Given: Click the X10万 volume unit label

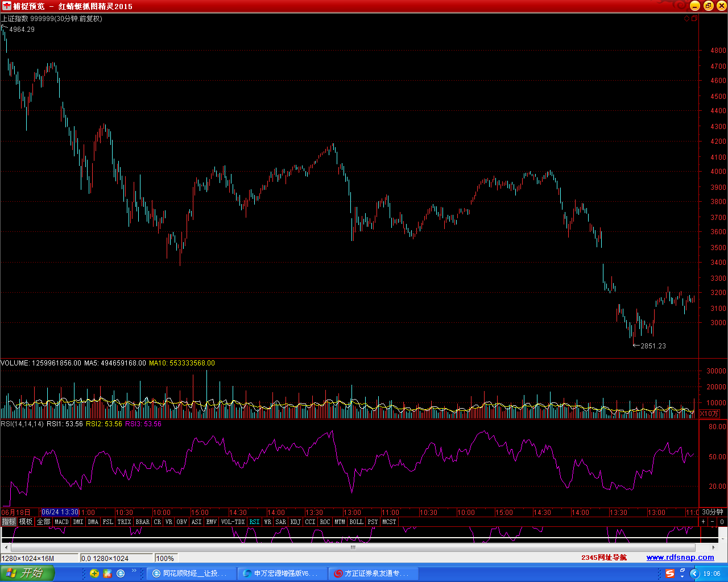Looking at the screenshot, I should click(709, 414).
